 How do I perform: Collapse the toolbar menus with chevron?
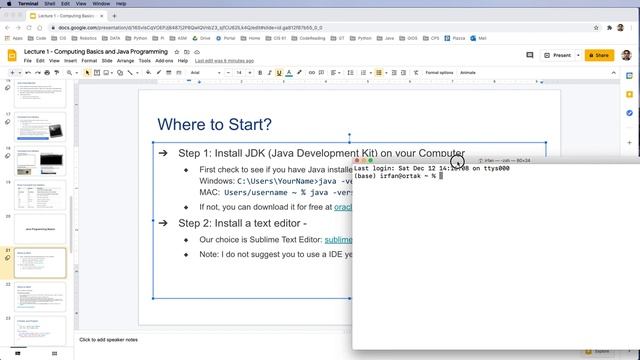(x=613, y=73)
